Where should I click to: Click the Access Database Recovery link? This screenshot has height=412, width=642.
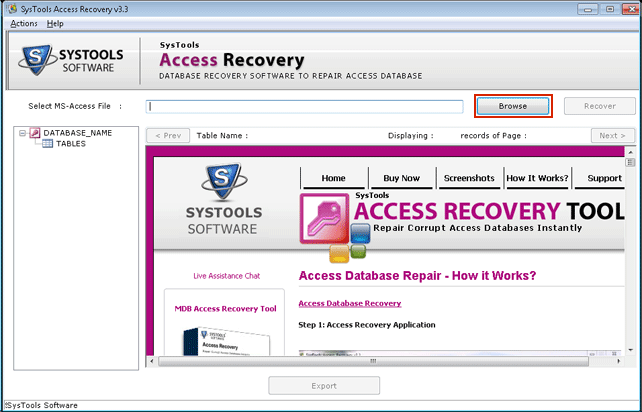[350, 303]
